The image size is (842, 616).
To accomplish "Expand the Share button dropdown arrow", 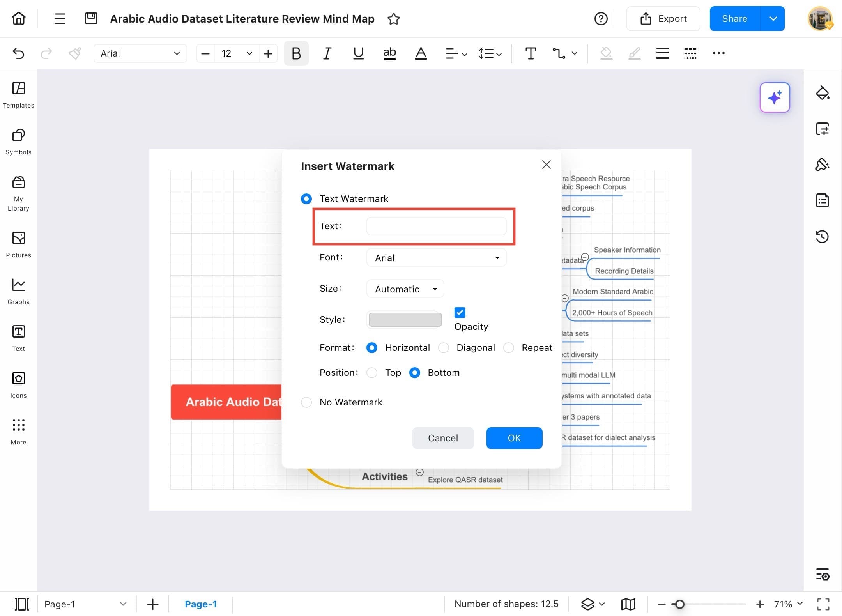I will coord(773,18).
